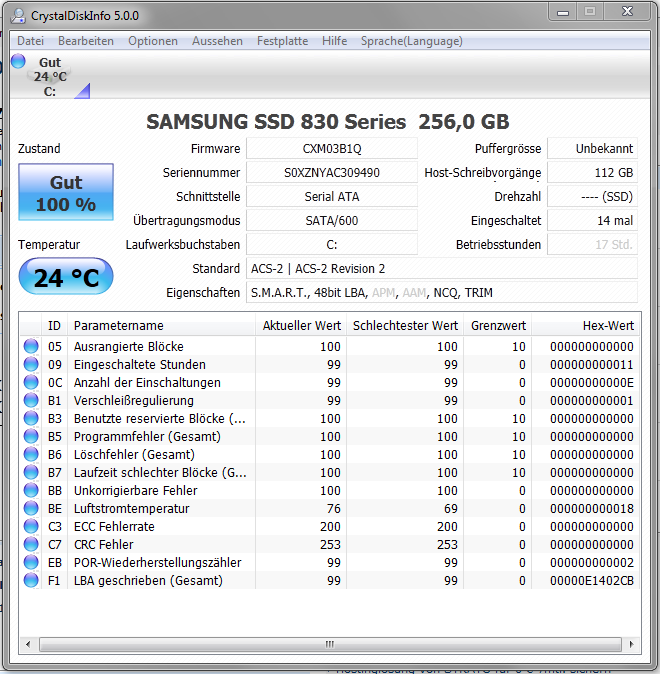Click hex value 000000000018

[x=592, y=509]
